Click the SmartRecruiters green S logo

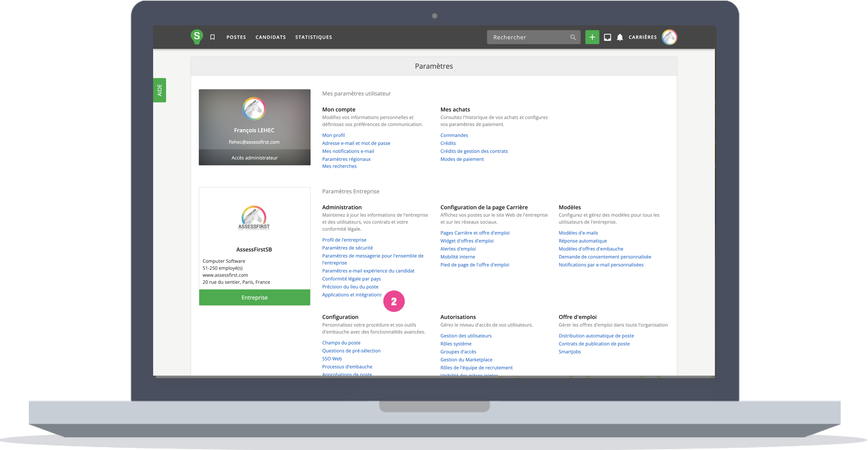(x=197, y=37)
